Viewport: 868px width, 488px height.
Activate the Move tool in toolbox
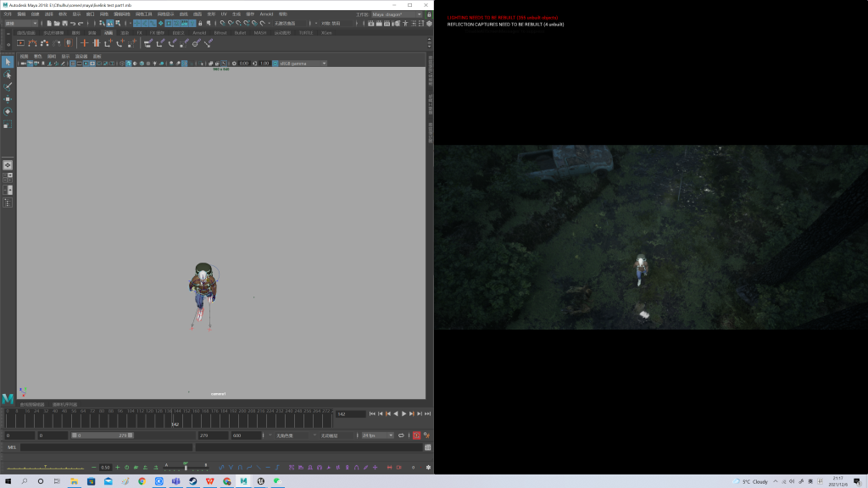pyautogui.click(x=7, y=99)
